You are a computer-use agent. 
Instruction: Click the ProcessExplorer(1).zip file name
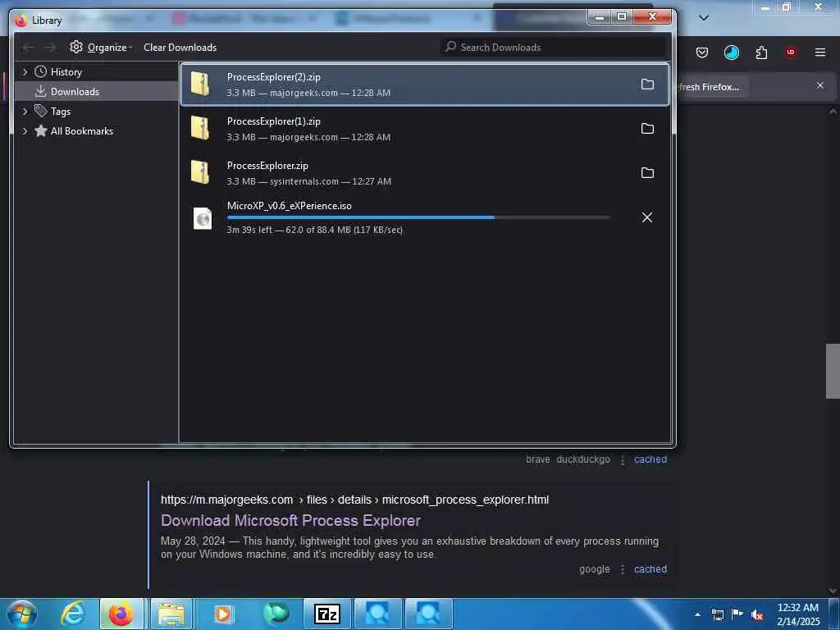coord(274,121)
